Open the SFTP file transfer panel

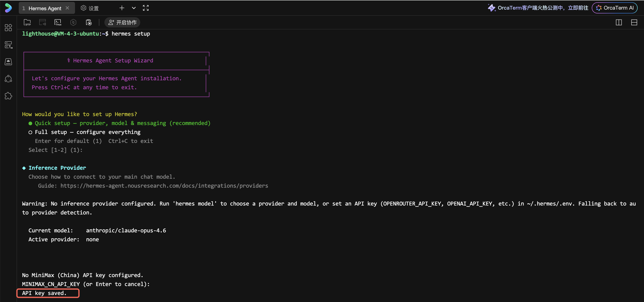(27, 22)
